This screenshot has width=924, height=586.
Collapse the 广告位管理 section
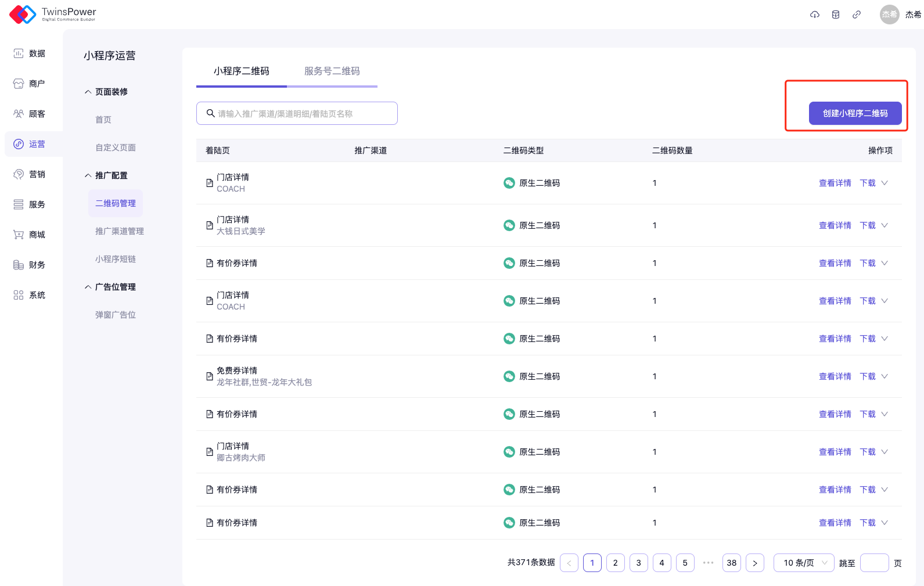point(88,287)
